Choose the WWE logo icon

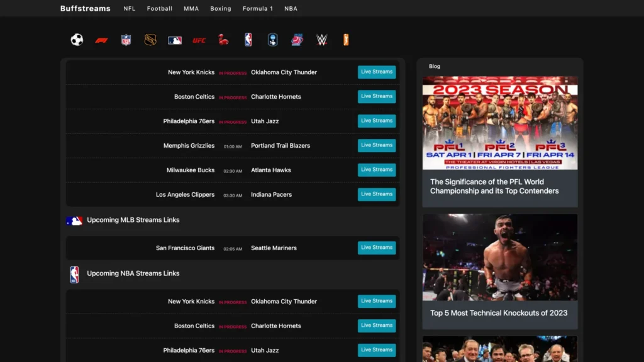321,40
